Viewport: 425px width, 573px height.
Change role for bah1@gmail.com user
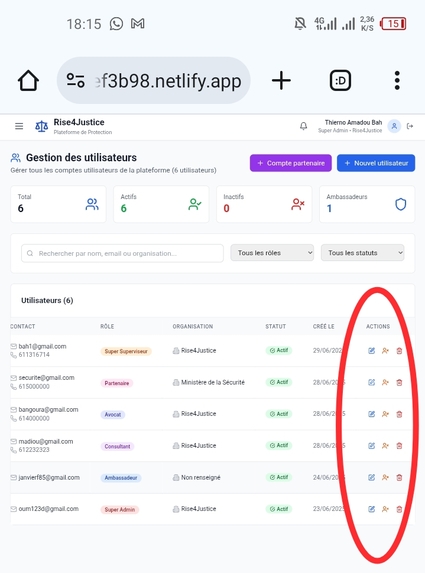pyautogui.click(x=385, y=351)
